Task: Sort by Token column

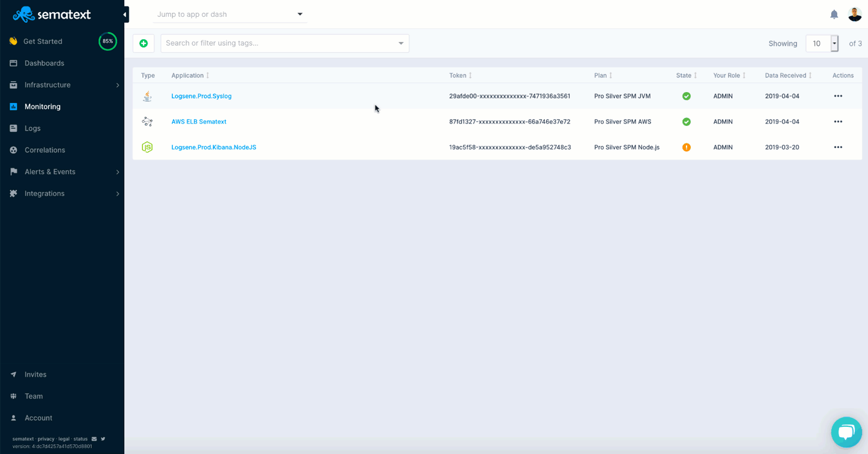Action: (x=461, y=75)
